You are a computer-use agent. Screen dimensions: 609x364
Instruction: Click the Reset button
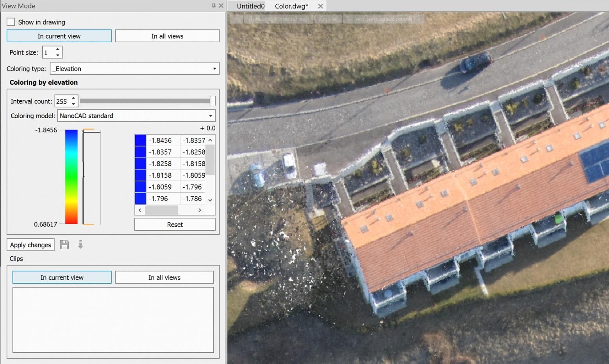175,224
